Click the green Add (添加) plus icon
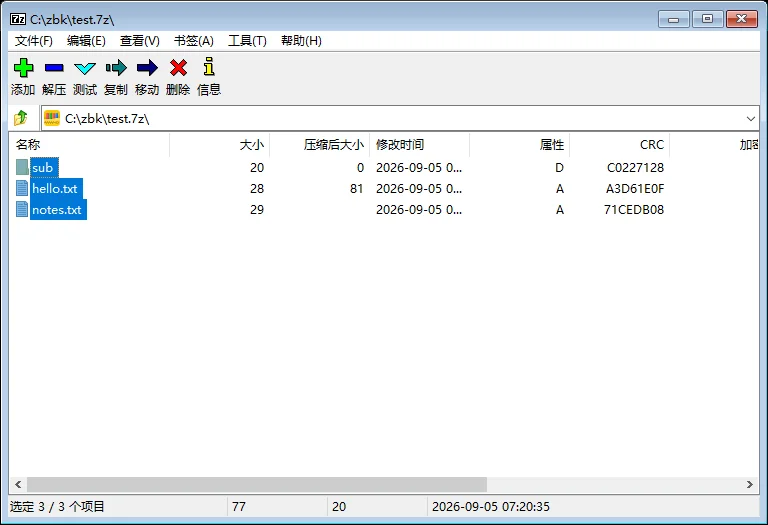The width and height of the screenshot is (768, 525). pos(24,68)
